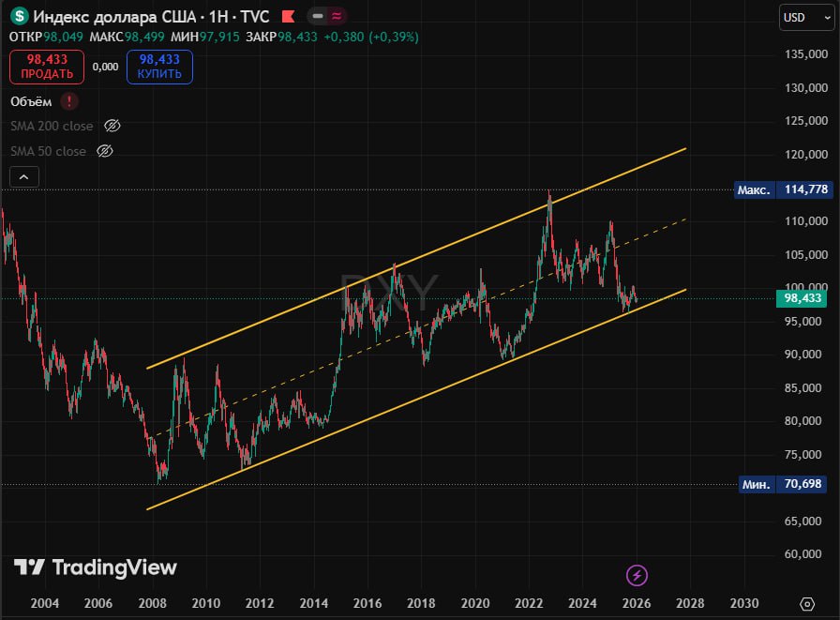
Task: Select the SMA 200 close legend label
Action: [x=52, y=126]
